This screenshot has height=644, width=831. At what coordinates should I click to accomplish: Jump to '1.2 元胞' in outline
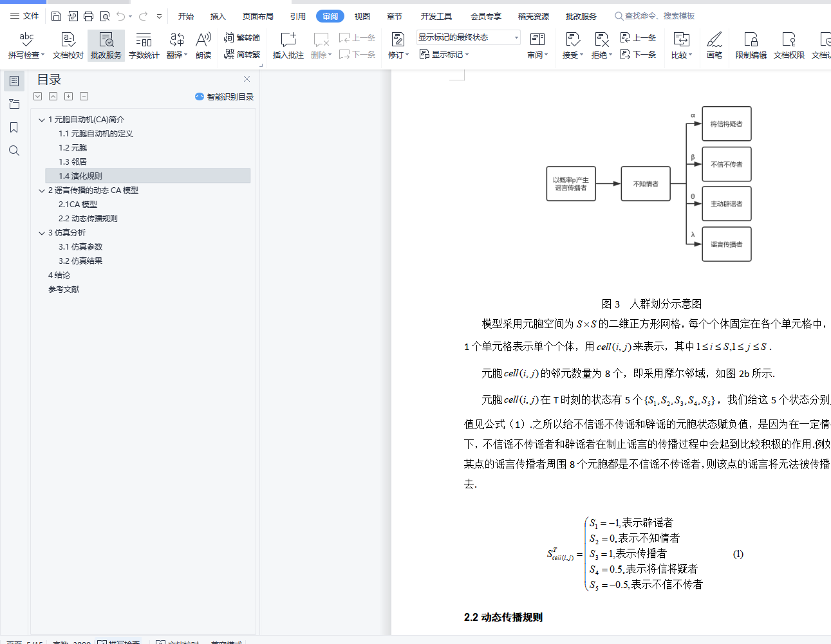[73, 148]
